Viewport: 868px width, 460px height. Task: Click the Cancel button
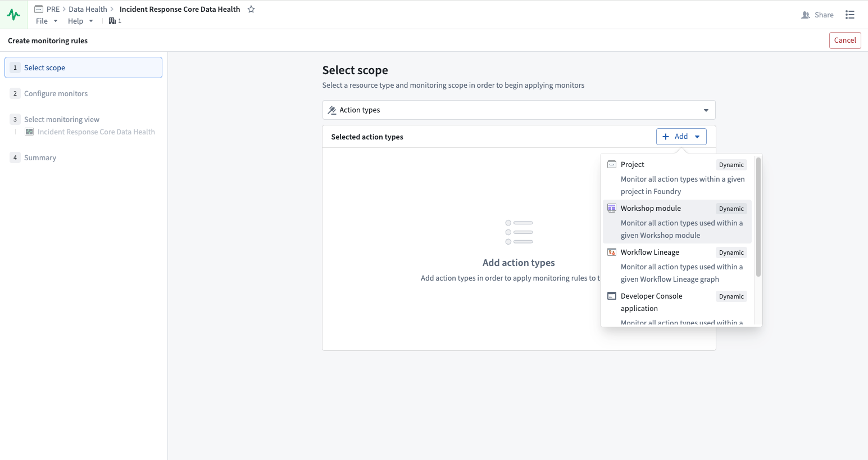pyautogui.click(x=845, y=40)
